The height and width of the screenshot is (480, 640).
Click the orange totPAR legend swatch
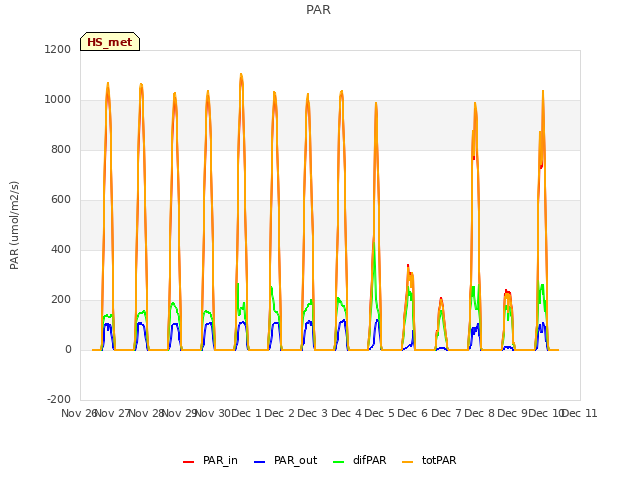pos(407,462)
